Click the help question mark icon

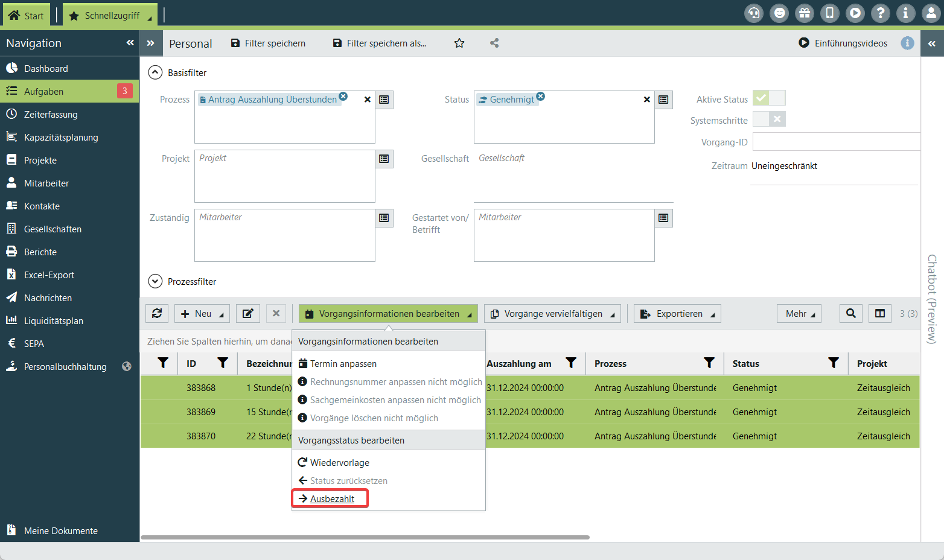(880, 13)
